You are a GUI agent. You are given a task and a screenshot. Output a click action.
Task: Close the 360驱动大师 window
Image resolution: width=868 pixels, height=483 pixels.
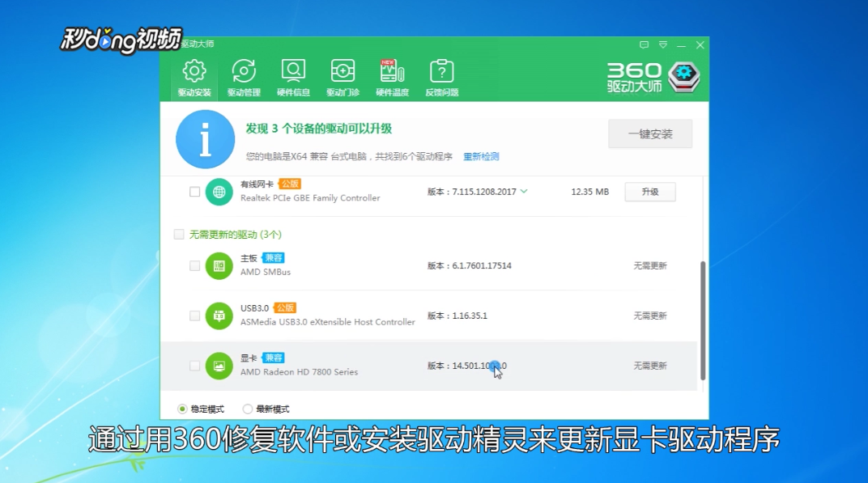click(x=700, y=44)
